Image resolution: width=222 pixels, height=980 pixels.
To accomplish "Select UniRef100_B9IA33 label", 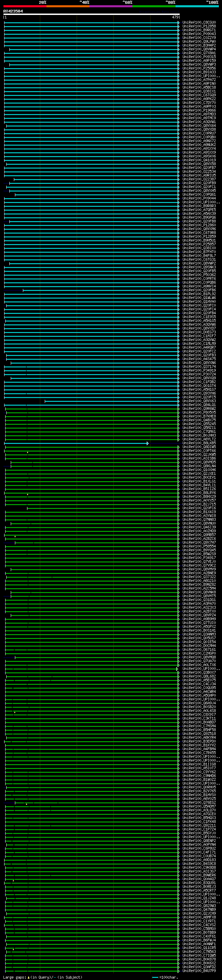I will click(x=199, y=72).
